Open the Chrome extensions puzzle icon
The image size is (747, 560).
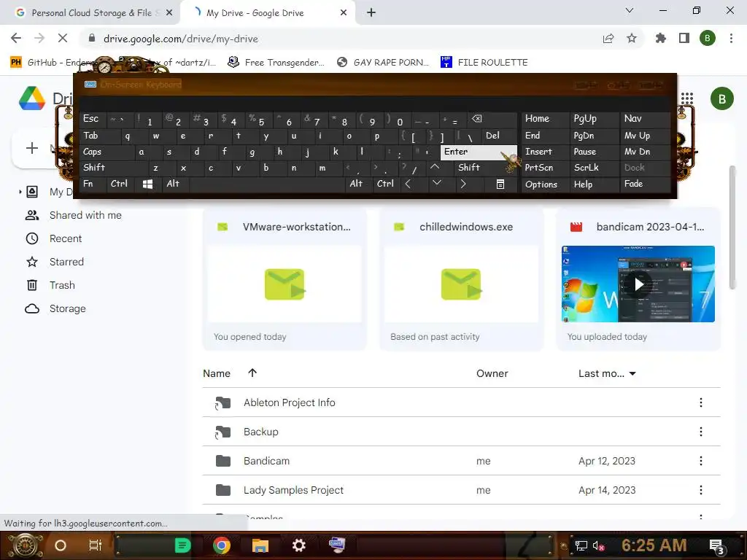(661, 38)
